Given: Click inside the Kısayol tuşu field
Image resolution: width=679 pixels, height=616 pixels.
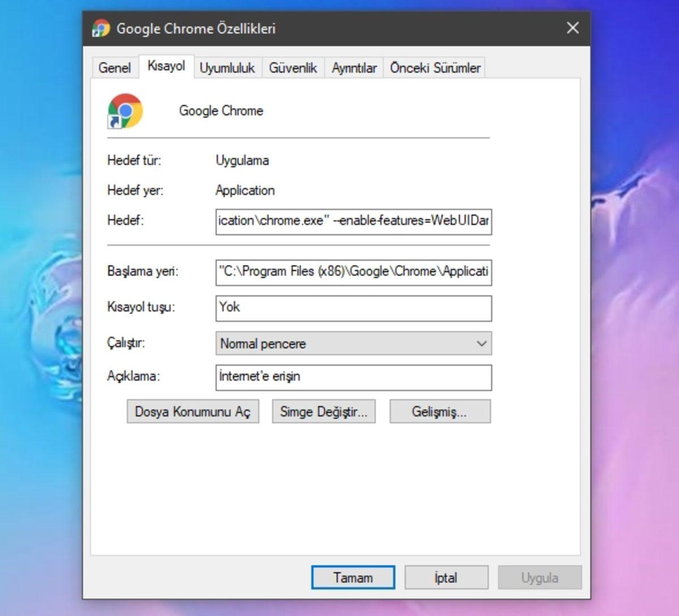Looking at the screenshot, I should [353, 308].
